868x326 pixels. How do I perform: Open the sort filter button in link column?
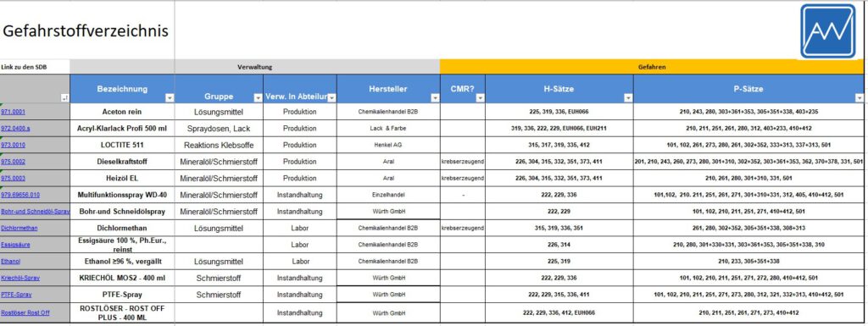[64, 98]
